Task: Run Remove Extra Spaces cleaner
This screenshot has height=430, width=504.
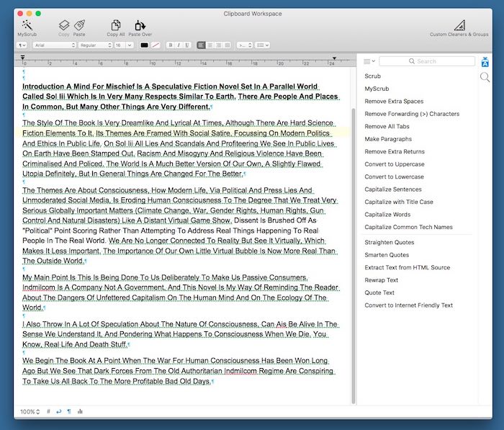Action: (x=394, y=102)
